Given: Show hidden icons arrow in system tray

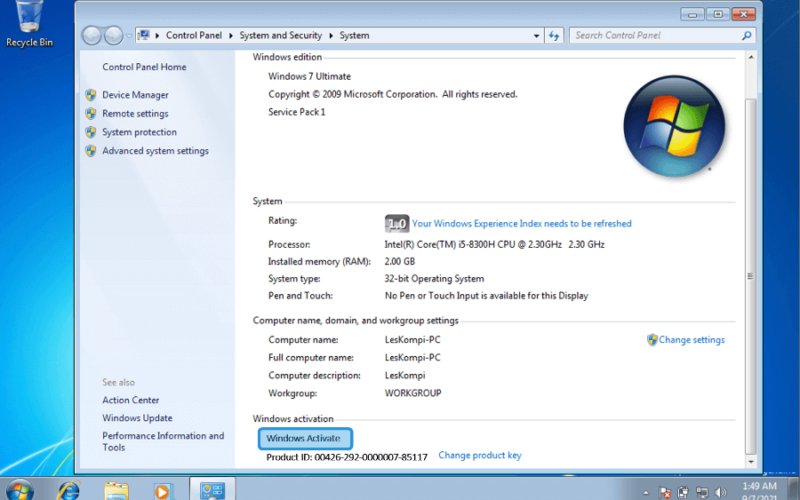Looking at the screenshot, I should (x=646, y=493).
